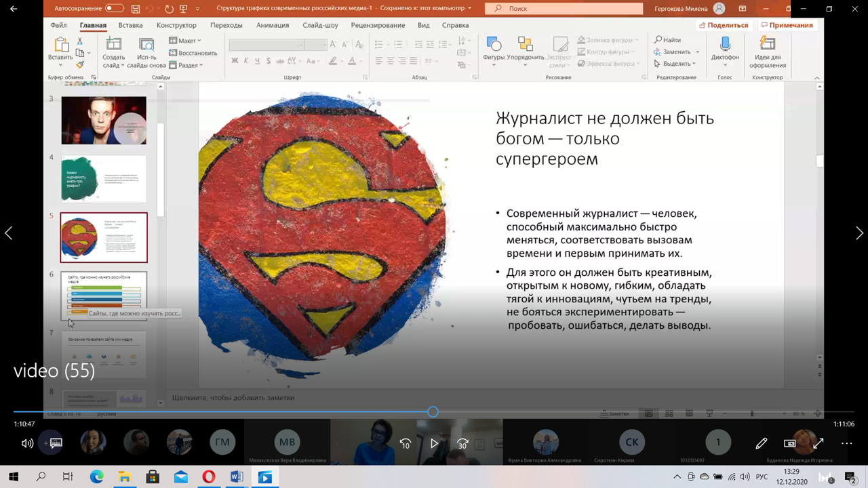
Task: Select slide 4 thumbnail
Action: (104, 178)
